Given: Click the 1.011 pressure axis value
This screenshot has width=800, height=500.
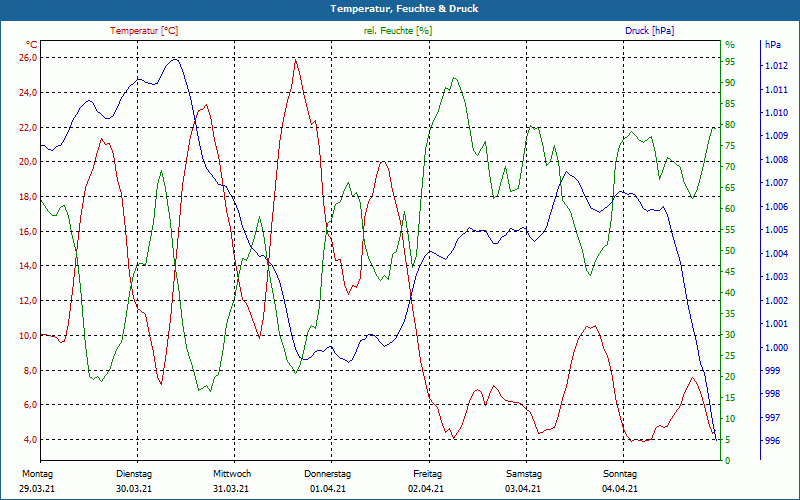Looking at the screenshot, I should (776, 90).
